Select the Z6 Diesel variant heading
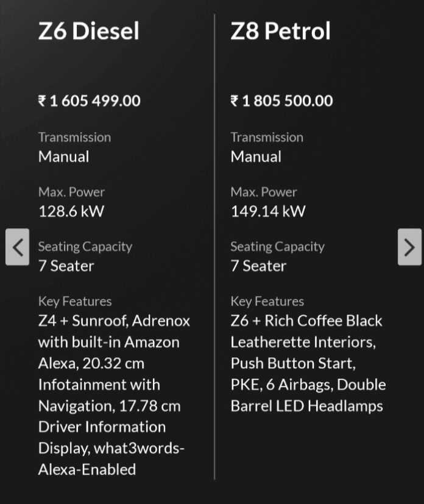The height and width of the screenshot is (504, 424). click(89, 31)
